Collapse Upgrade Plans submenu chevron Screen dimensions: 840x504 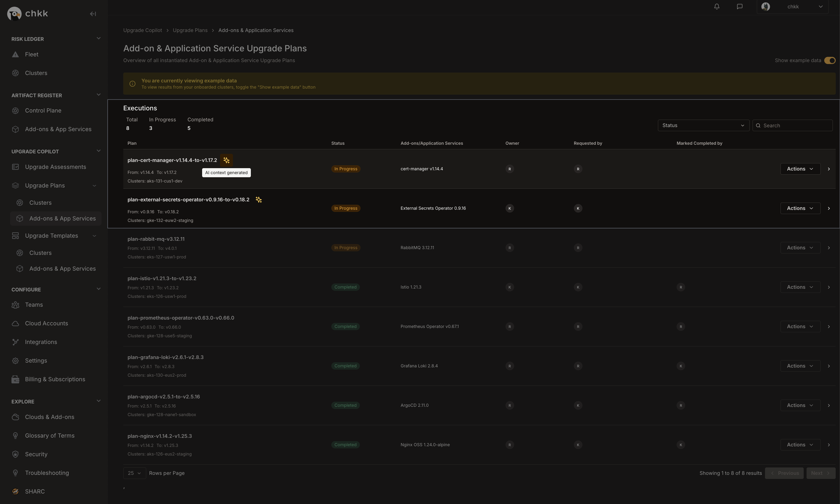tap(94, 186)
